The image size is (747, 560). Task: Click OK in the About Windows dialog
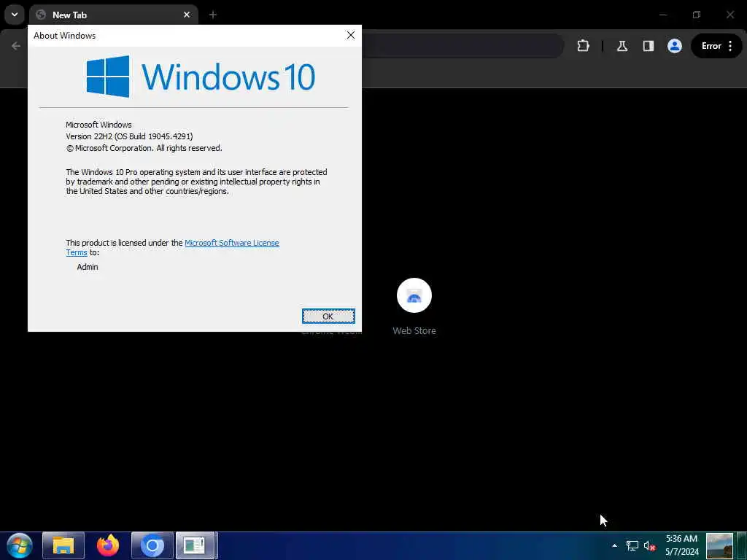point(328,316)
